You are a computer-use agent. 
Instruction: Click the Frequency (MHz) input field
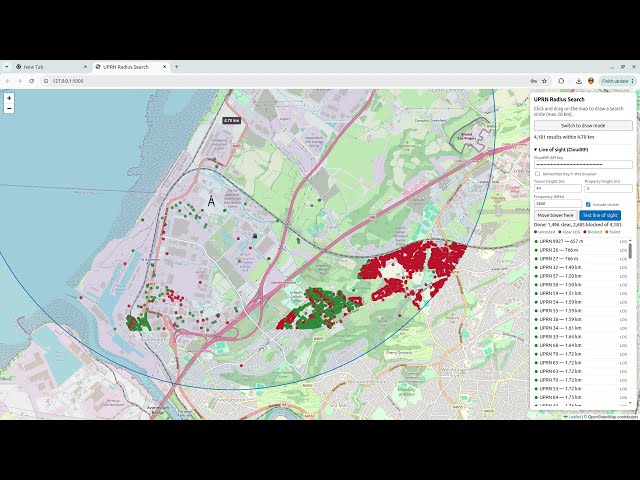click(558, 203)
